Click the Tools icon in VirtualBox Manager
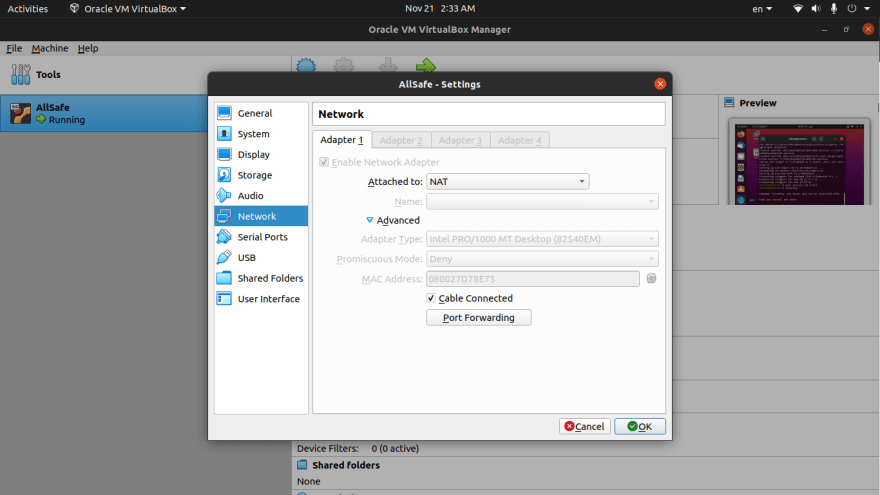 (21, 75)
